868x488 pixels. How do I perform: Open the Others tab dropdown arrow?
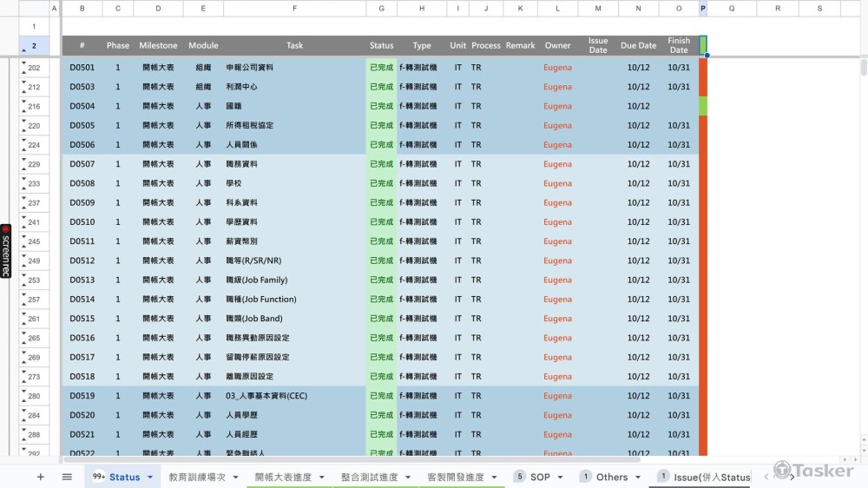coord(638,477)
